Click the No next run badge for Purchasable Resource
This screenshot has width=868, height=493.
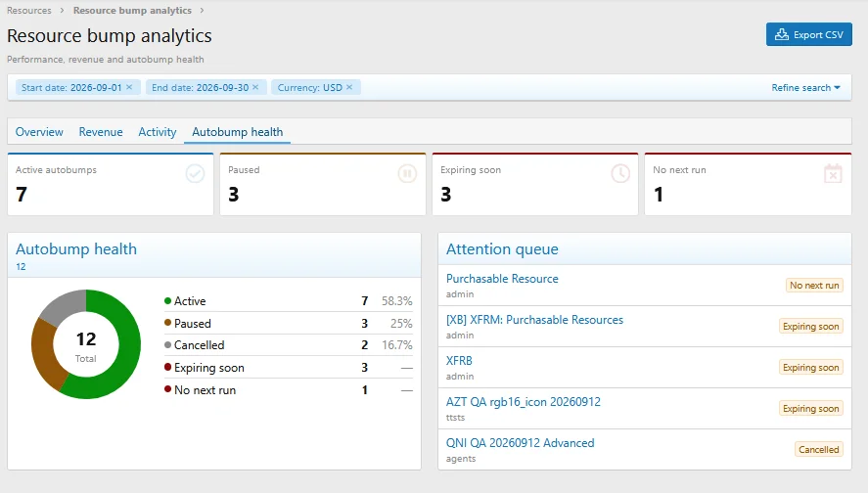click(x=814, y=285)
